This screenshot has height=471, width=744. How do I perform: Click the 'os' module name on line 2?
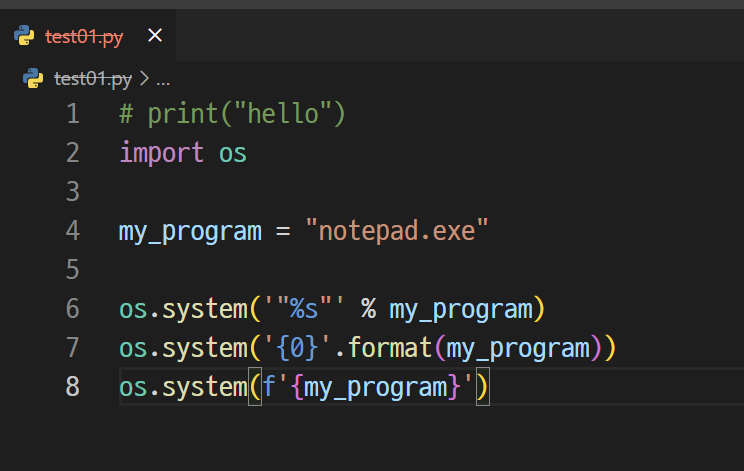(232, 154)
